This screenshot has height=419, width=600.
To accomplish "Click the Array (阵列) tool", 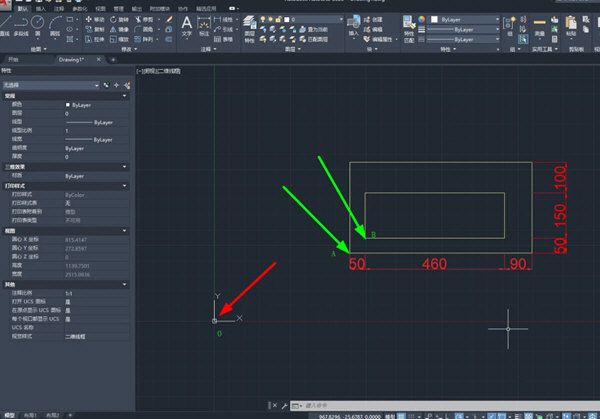I will [x=144, y=39].
